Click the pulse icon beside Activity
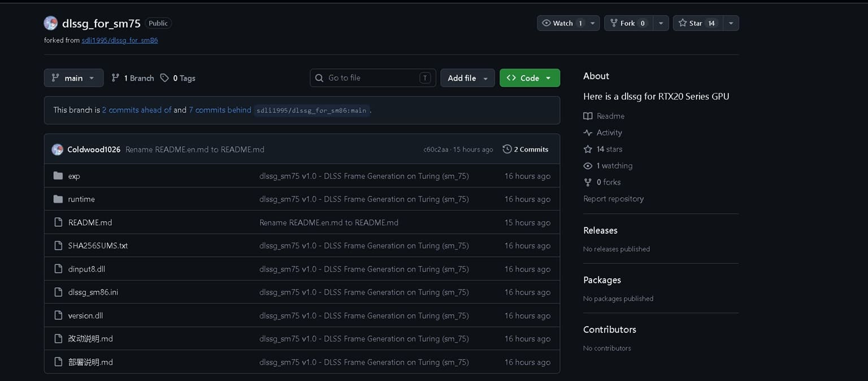 [588, 133]
